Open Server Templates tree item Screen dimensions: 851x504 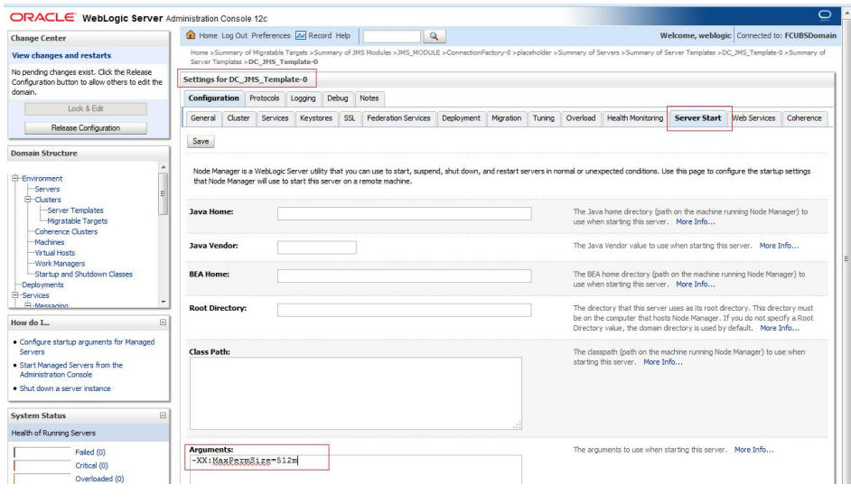76,210
